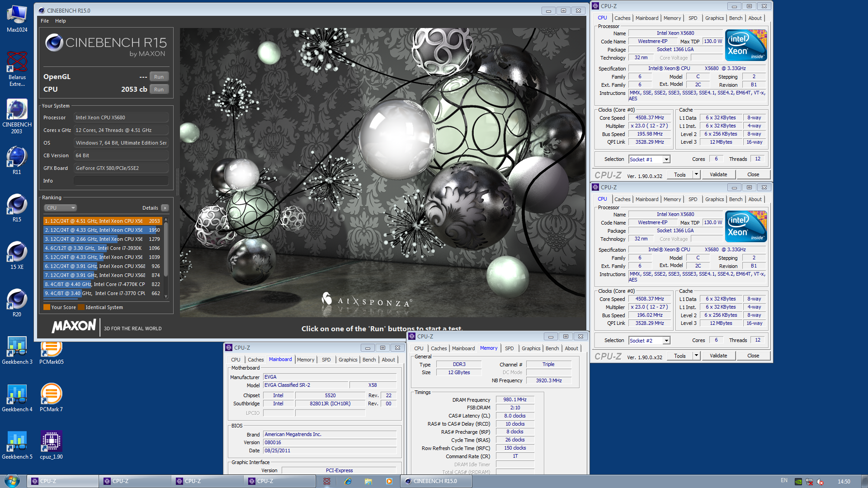Switch to Graphics tab in Socket #2 CPU-Z
This screenshot has width=868, height=488.
click(x=714, y=199)
